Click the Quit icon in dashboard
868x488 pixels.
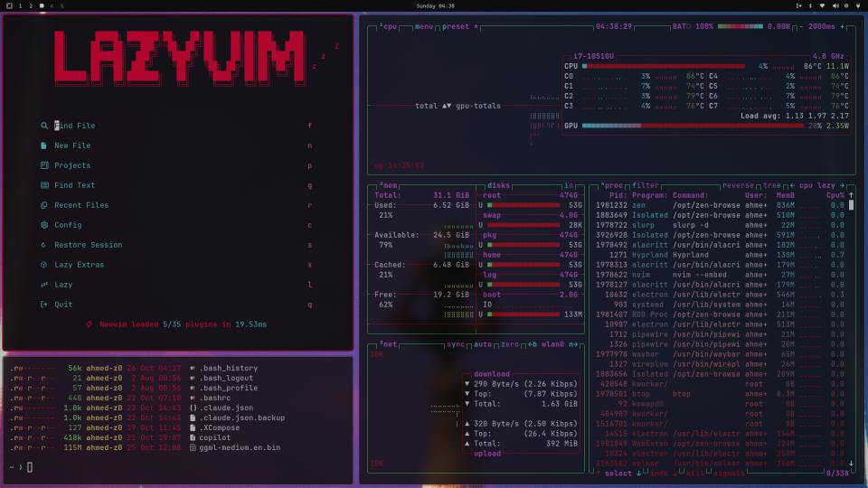coord(44,305)
